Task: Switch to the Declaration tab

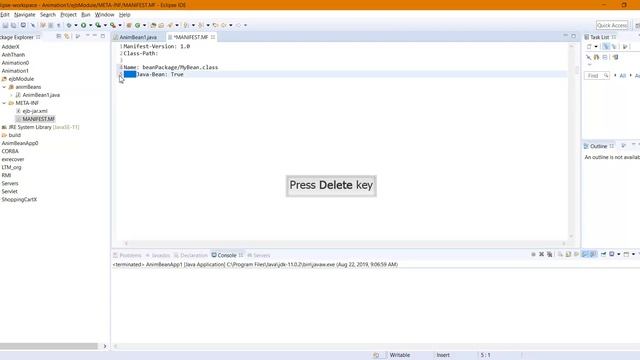Action: pyautogui.click(x=191, y=255)
